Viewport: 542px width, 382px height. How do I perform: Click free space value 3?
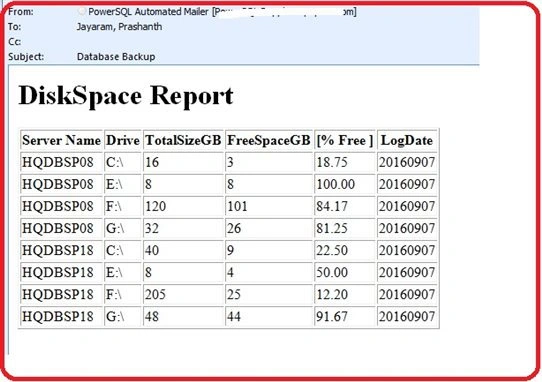(x=269, y=162)
